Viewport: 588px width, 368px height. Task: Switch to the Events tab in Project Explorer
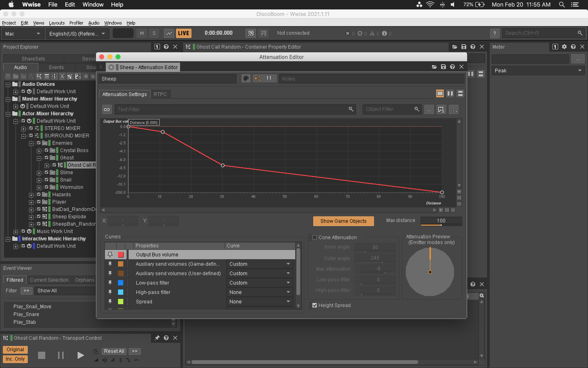56,67
